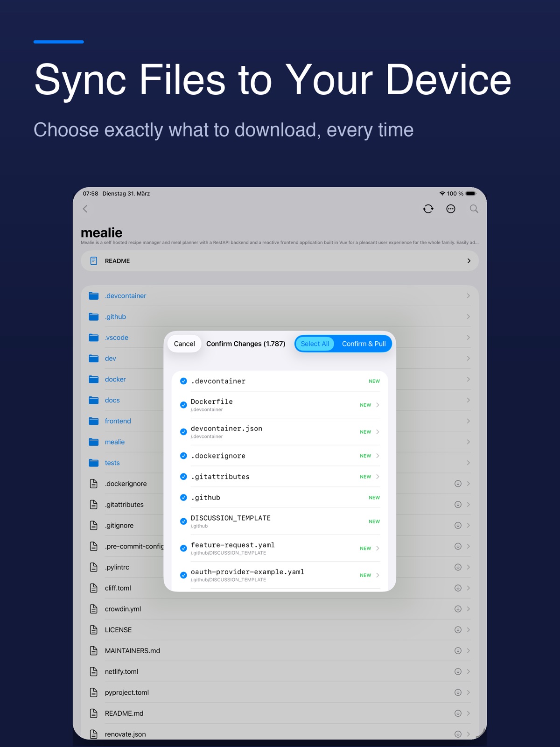Open MAINTAINERS.md file name
This screenshot has width=560, height=747.
133,650
